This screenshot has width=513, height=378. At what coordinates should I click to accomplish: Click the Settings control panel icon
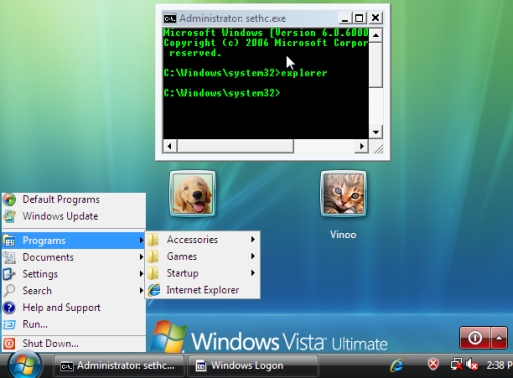[9, 274]
